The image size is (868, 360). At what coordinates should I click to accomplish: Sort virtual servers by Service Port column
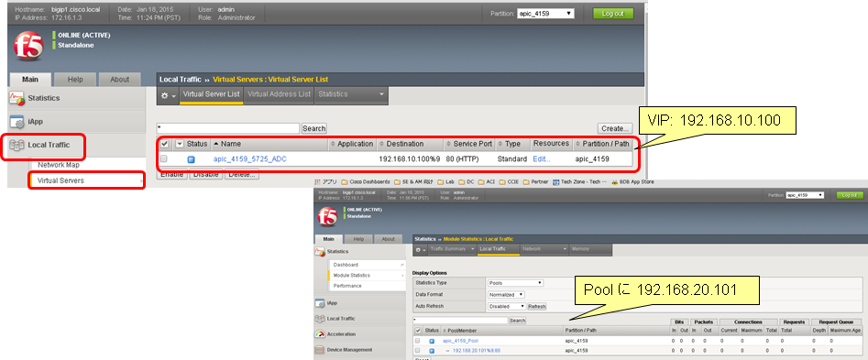coord(472,144)
